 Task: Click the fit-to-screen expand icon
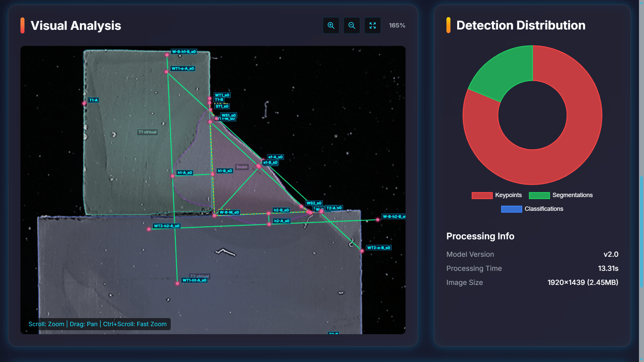(x=372, y=25)
